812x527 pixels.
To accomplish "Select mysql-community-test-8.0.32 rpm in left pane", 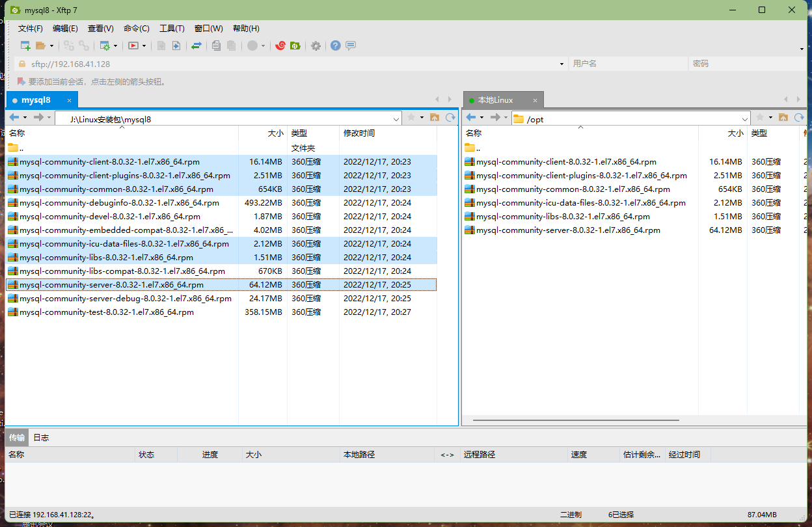I will 221,312.
